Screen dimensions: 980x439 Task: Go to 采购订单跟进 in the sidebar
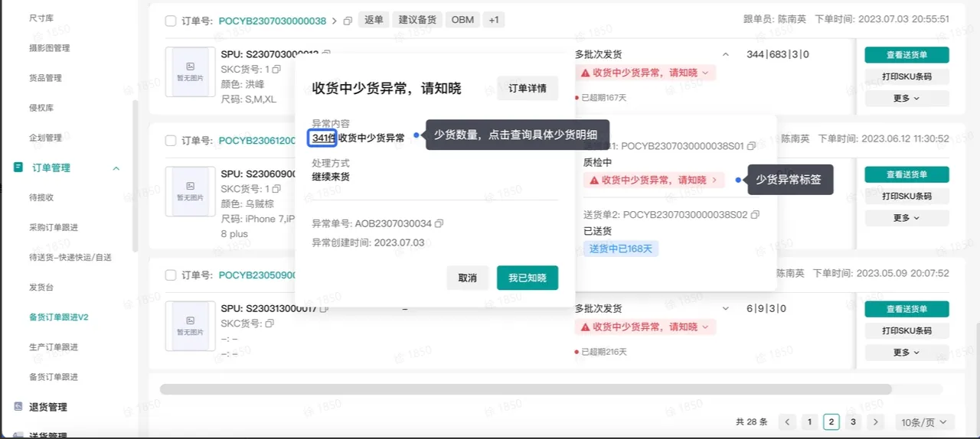[54, 227]
